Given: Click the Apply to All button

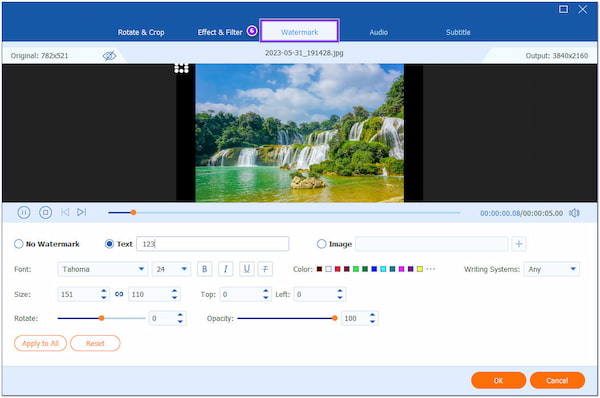Looking at the screenshot, I should click(x=40, y=343).
